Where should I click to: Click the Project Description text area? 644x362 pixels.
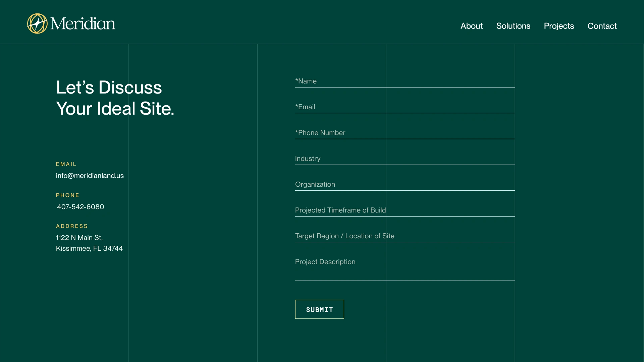[405, 268]
